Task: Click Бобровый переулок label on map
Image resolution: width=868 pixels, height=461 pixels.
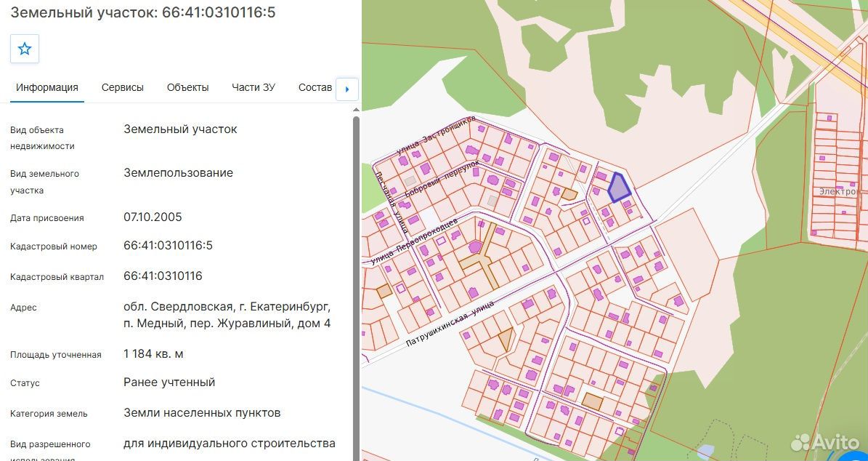Action: click(x=441, y=180)
